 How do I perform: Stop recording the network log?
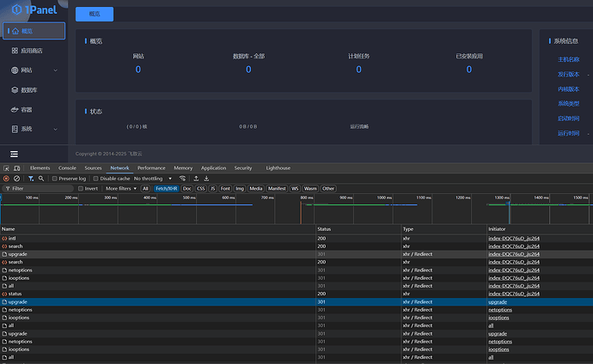tap(6, 179)
